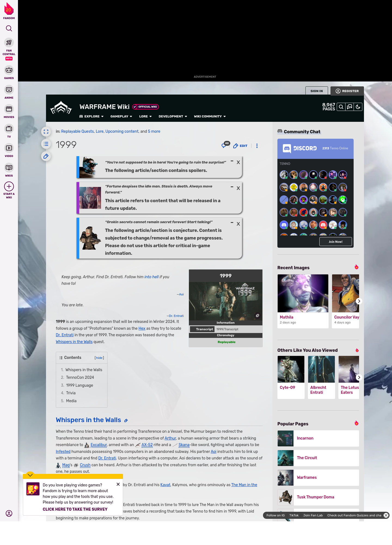Viewport: 392px width, 545px height.
Task: Open Tusk Thumper Doma popular page
Action: coord(318,497)
